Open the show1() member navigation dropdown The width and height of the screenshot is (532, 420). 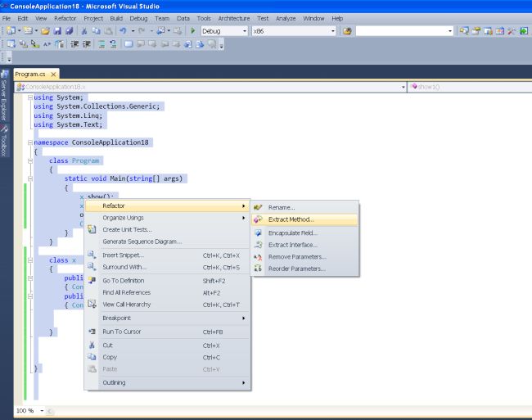click(x=470, y=87)
